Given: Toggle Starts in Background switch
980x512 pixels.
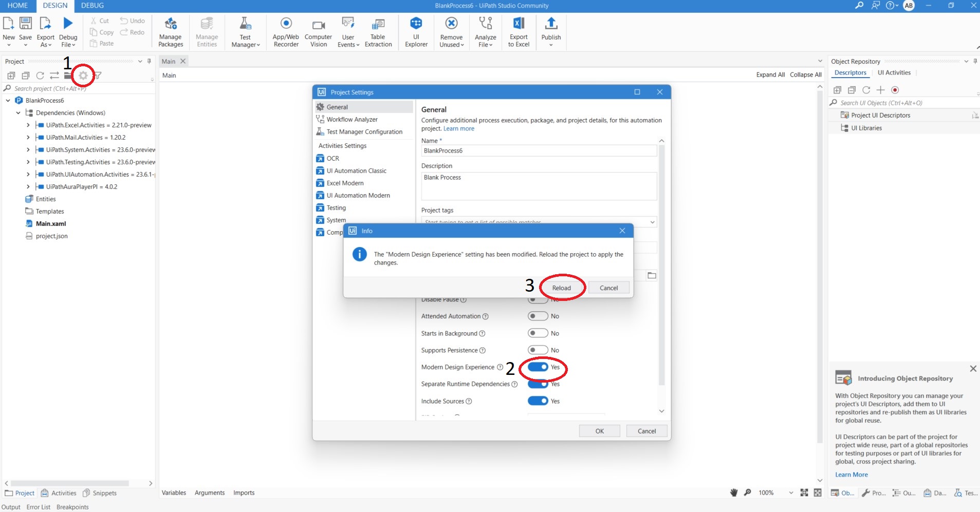Looking at the screenshot, I should point(538,333).
